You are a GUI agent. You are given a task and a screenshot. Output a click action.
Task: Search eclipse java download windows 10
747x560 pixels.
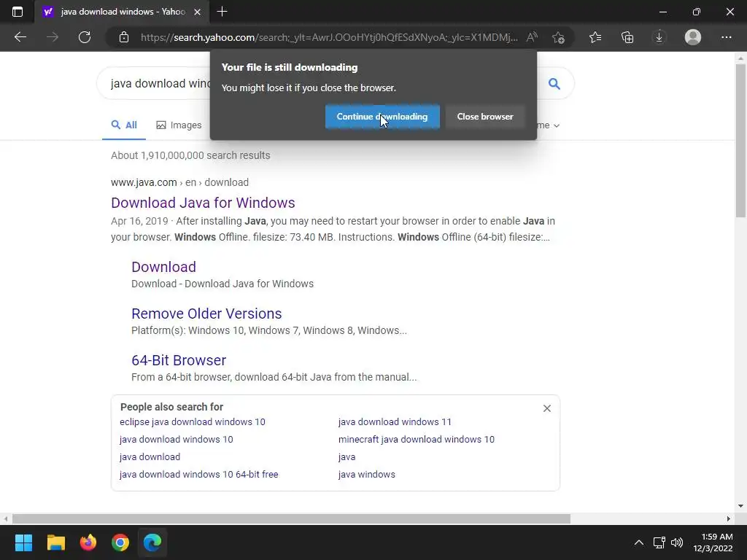coord(193,422)
